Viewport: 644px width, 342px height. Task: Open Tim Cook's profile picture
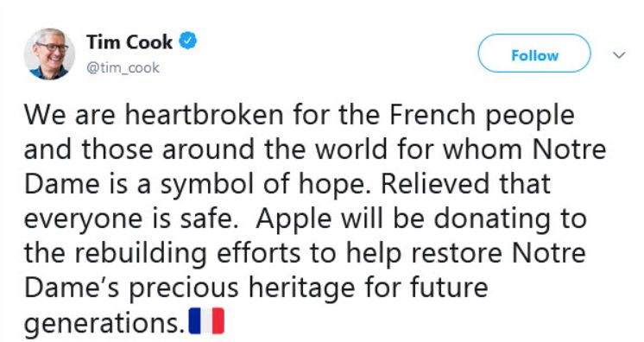(49, 54)
